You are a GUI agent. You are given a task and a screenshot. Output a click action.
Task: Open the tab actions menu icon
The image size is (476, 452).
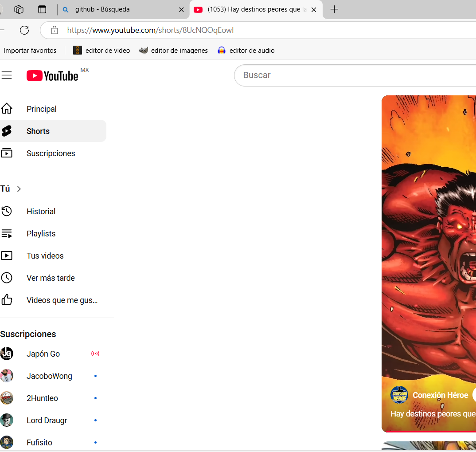coord(42,9)
